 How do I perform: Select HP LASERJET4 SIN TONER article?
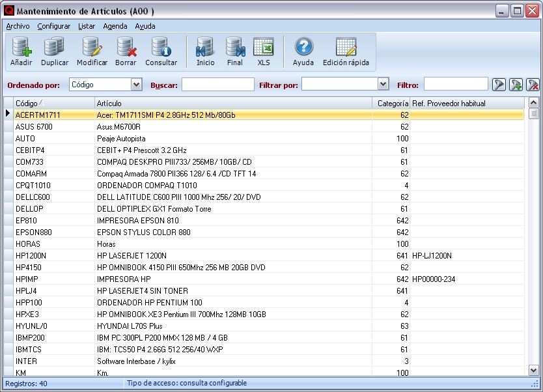pos(143,291)
